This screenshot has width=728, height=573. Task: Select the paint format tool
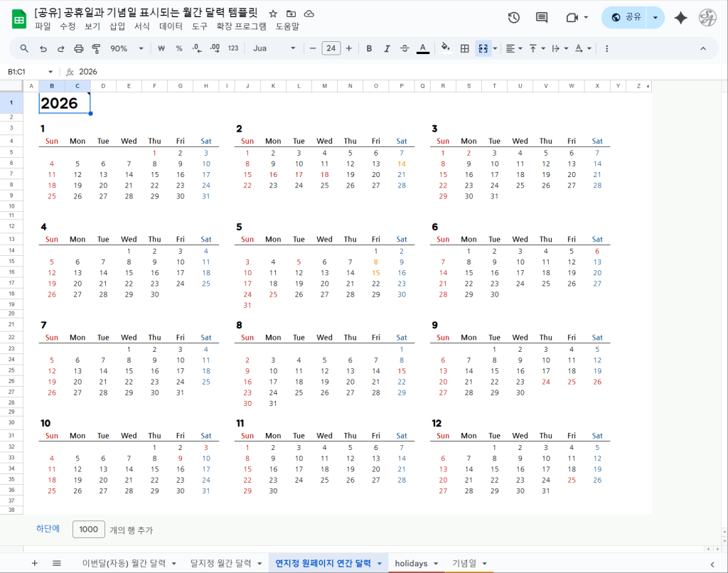(x=97, y=48)
